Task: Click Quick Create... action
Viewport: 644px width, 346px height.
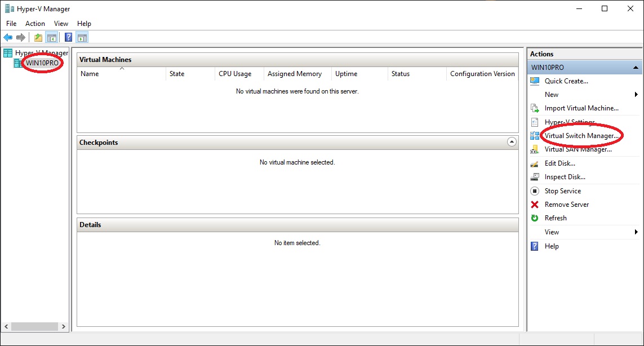Action: point(566,81)
